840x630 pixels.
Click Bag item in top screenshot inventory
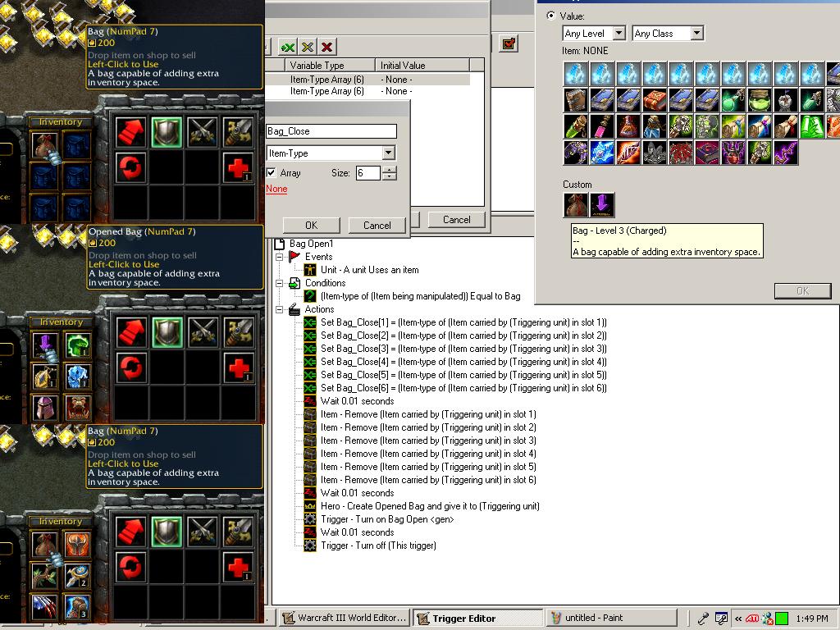coord(44,146)
